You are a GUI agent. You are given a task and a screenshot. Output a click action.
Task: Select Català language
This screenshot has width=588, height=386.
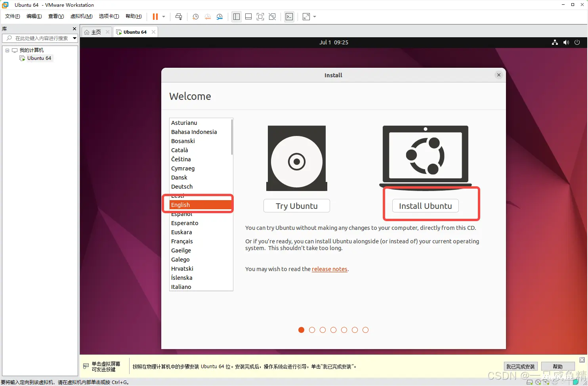[x=200, y=150]
